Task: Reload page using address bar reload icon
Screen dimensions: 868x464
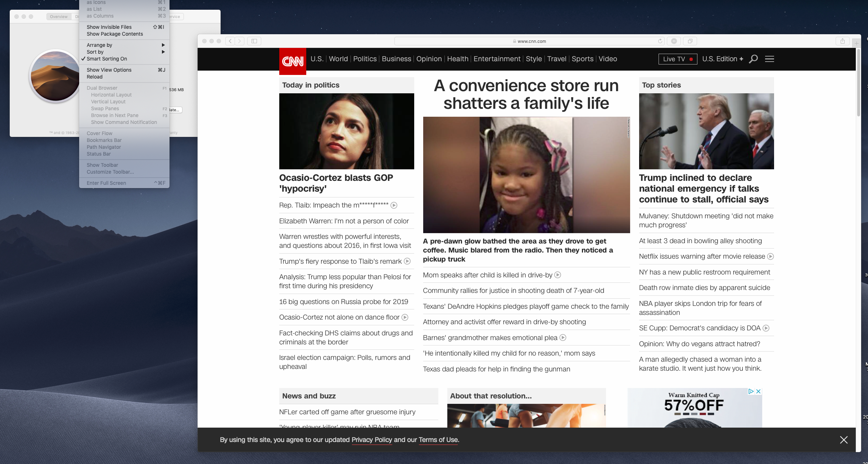Action: [x=660, y=41]
